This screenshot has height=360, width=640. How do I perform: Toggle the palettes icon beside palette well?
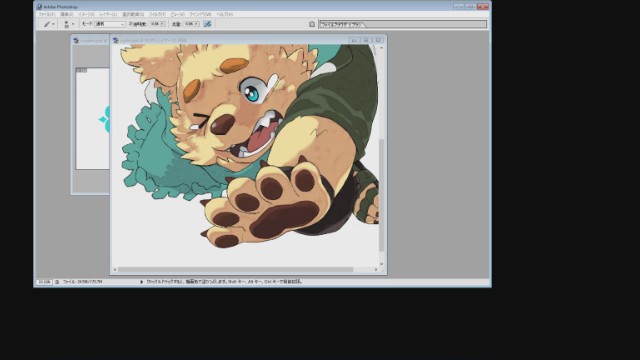(312, 24)
